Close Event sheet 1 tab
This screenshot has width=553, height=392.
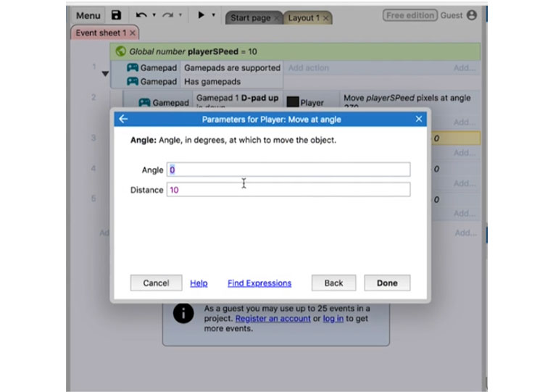coord(133,33)
